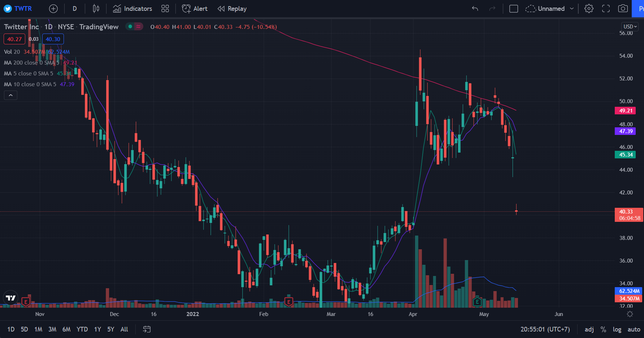The height and width of the screenshot is (338, 644).
Task: Switch to the 6M date range
Action: (x=66, y=329)
